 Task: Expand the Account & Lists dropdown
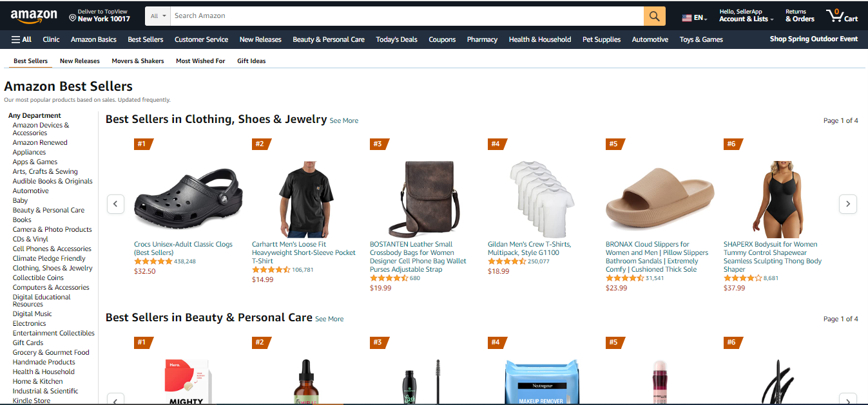pos(746,19)
